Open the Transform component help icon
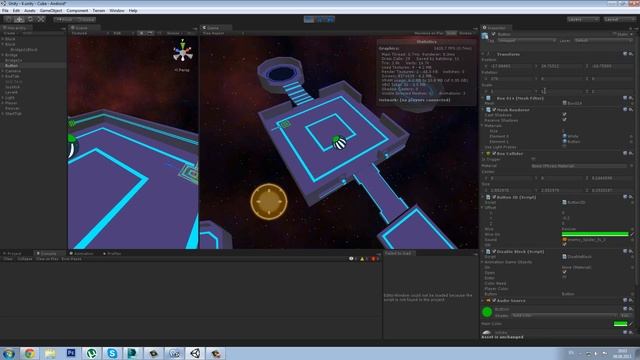640x360 pixels. pos(625,54)
